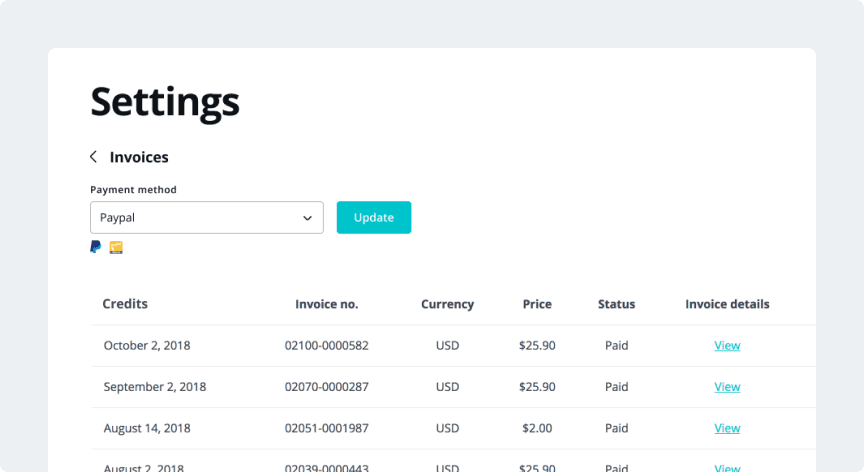View invoice 02070-0000287 details
The width and height of the screenshot is (864, 472).
pos(727,387)
